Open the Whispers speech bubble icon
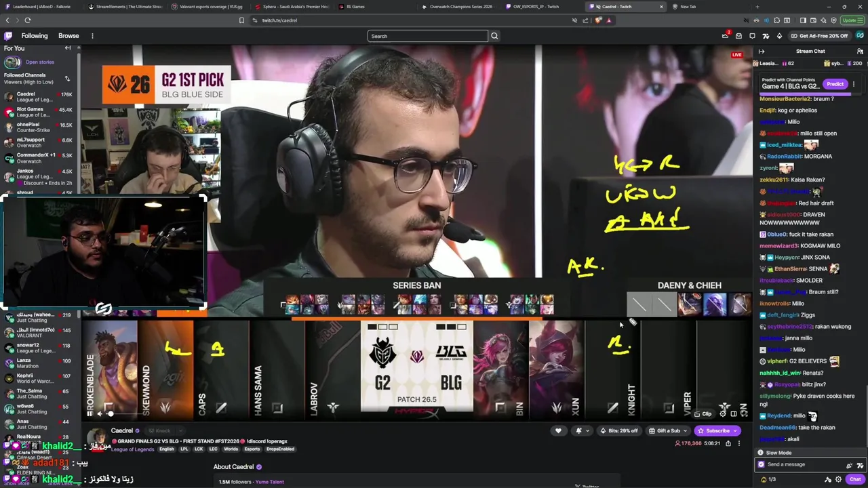The height and width of the screenshot is (488, 868). [752, 36]
